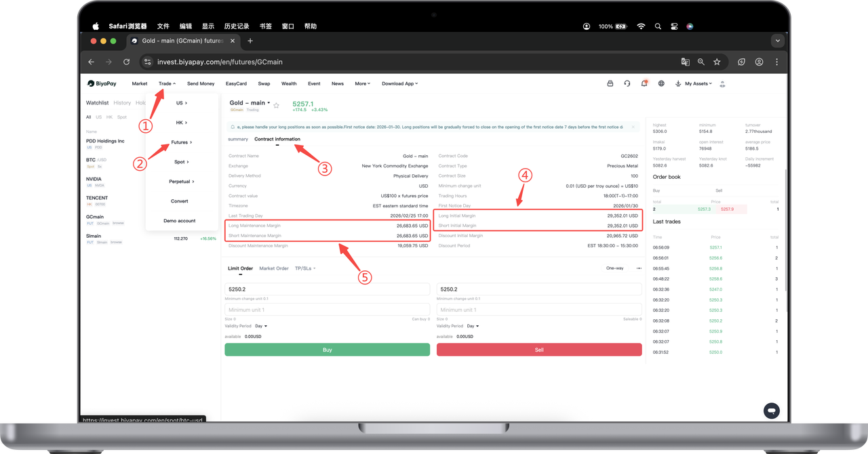
Task: Toggle the One-way position mode
Action: [x=614, y=268]
